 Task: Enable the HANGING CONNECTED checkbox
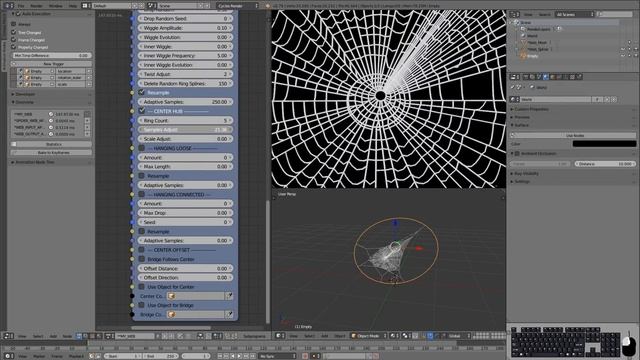[x=142, y=194]
